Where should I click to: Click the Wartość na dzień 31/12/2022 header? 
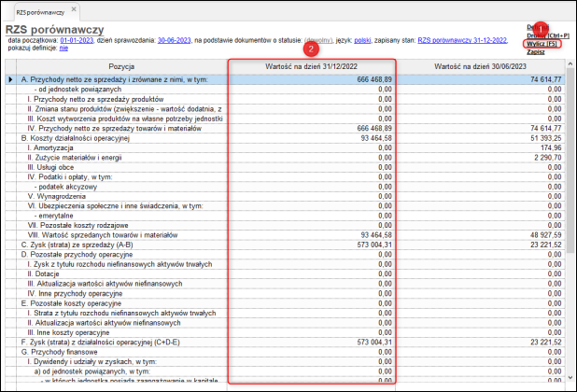(x=311, y=66)
